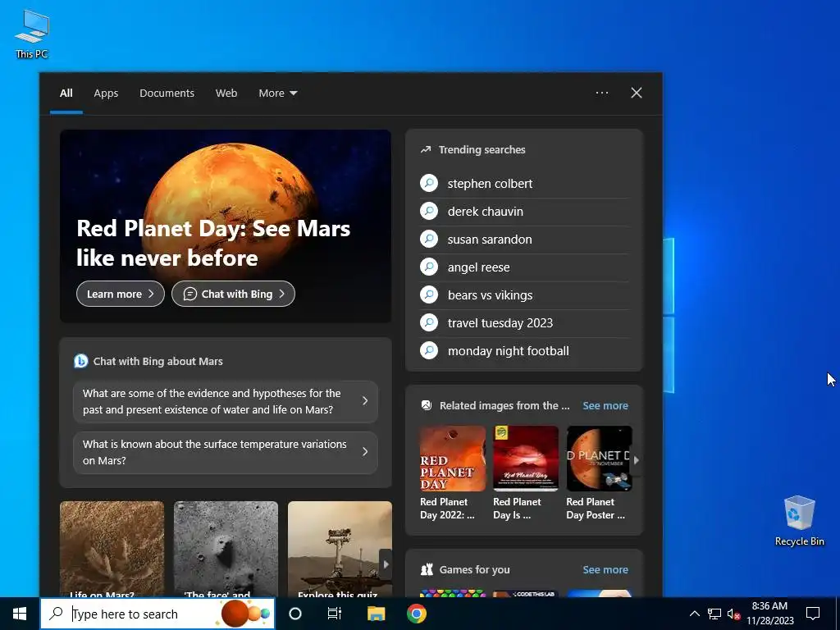Image resolution: width=840 pixels, height=630 pixels.
Task: Click the search icon beside bears vs vikings
Action: pyautogui.click(x=428, y=294)
